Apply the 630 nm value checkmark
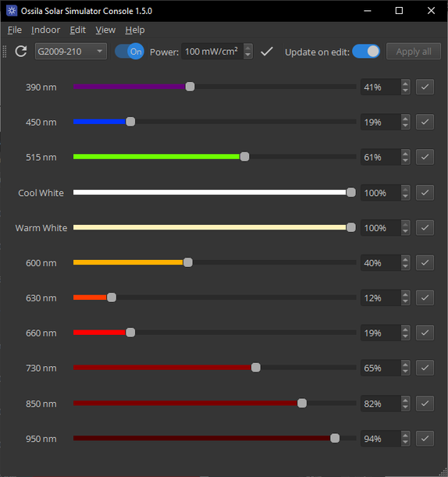The width and height of the screenshot is (448, 477). [425, 297]
